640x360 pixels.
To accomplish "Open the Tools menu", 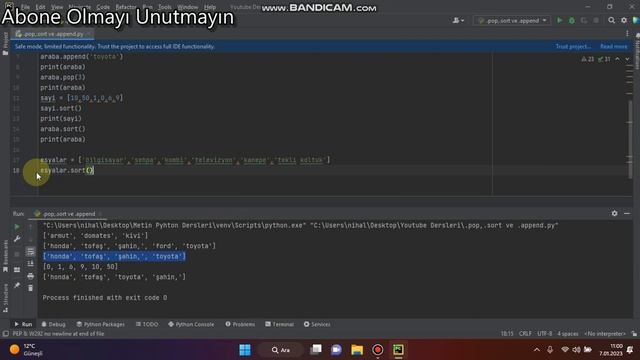I will (165, 7).
